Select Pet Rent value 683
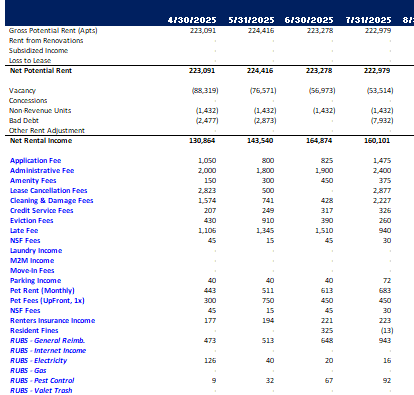 pyautogui.click(x=385, y=291)
